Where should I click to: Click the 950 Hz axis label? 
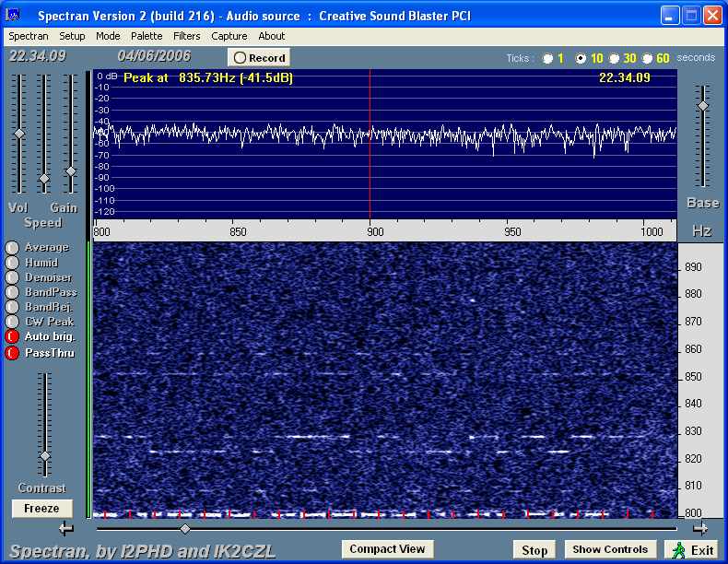(x=512, y=231)
